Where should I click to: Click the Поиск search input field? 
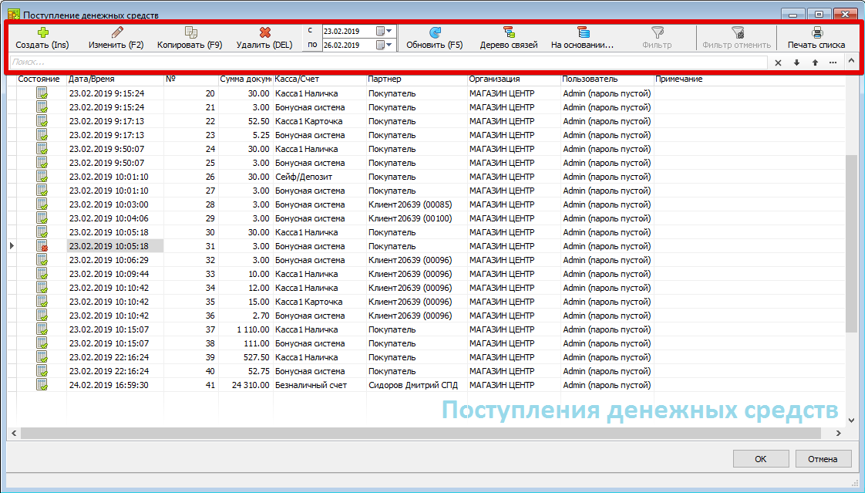click(389, 62)
